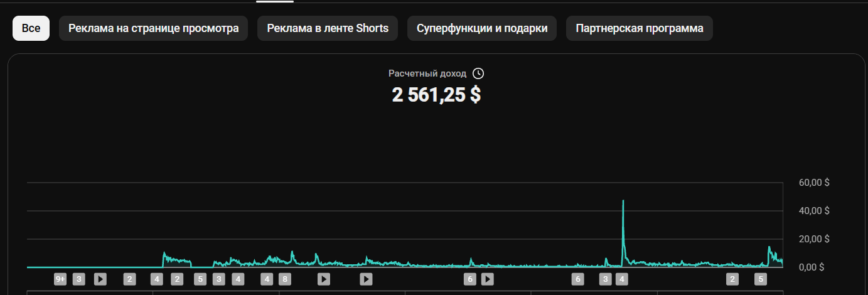
Task: Open the "4" marker directly beside the "8" marker
Action: (267, 279)
